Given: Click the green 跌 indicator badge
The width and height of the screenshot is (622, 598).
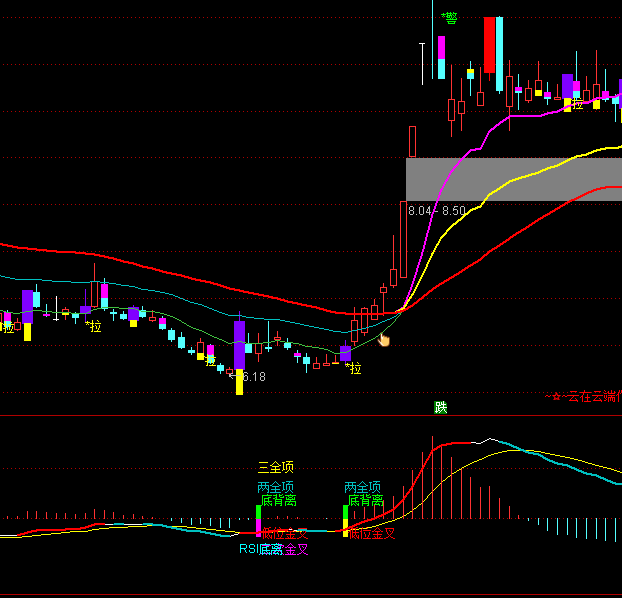Looking at the screenshot, I should click(x=441, y=407).
